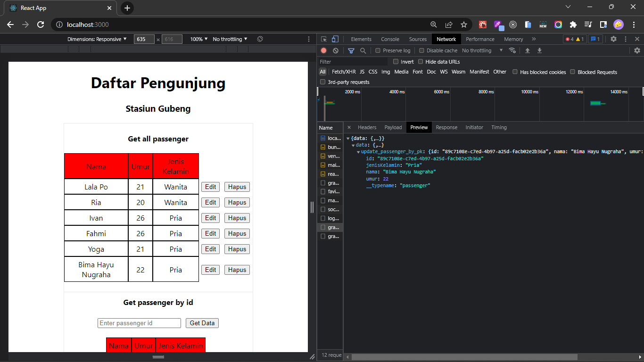This screenshot has height=362, width=644.
Task: Stop recording the network log
Action: click(x=322, y=50)
